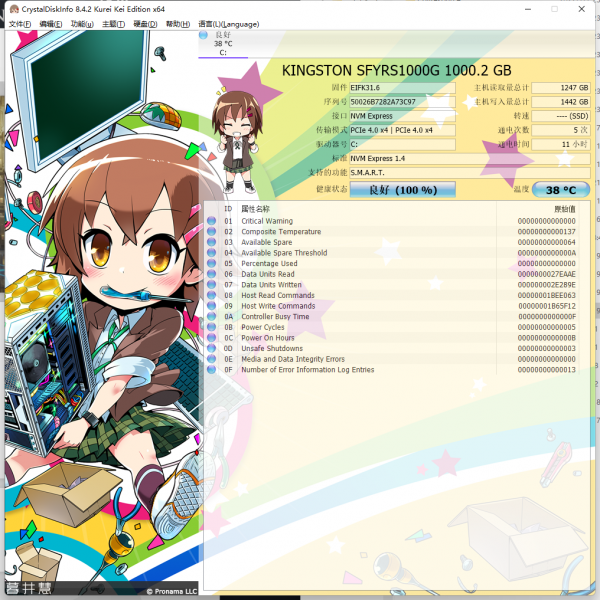Open the 文件(F) menu
600x600 pixels.
tap(20, 23)
